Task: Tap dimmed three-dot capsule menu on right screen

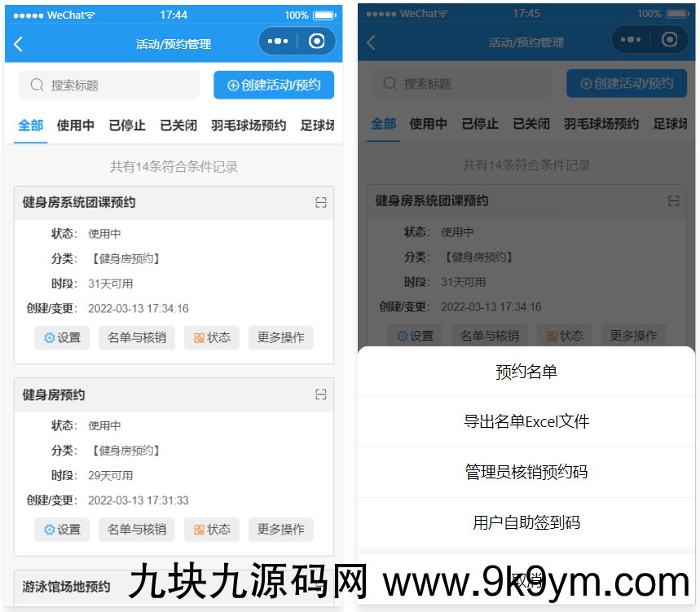Action: (631, 40)
